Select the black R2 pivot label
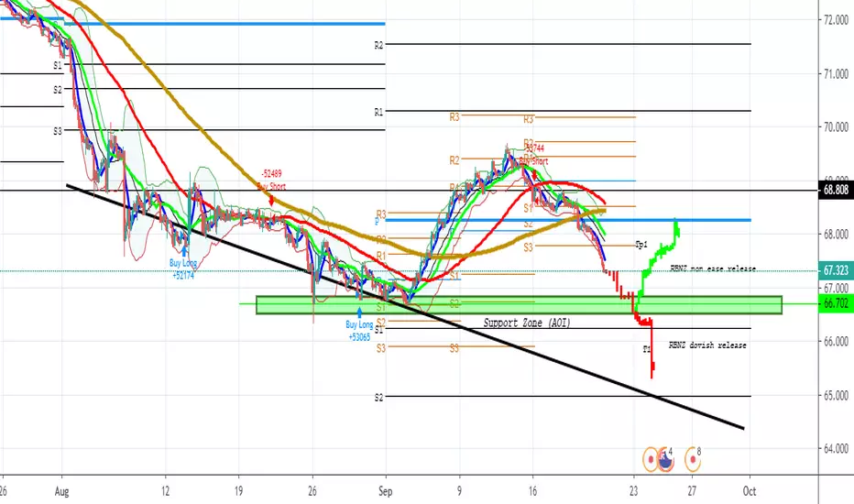This screenshot has height=504, width=854. click(x=378, y=46)
